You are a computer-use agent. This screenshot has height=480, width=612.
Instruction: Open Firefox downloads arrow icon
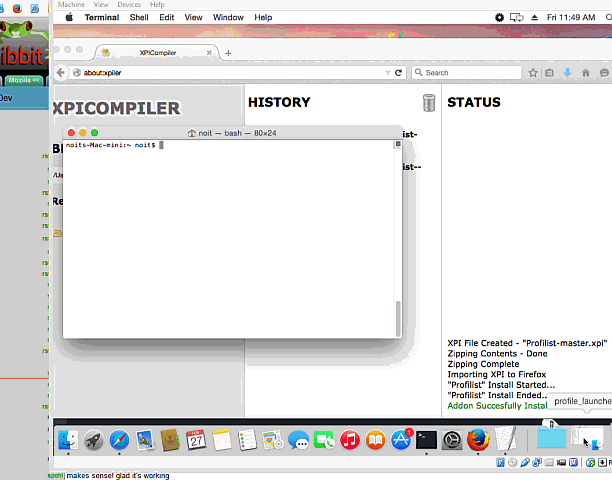pyautogui.click(x=567, y=73)
